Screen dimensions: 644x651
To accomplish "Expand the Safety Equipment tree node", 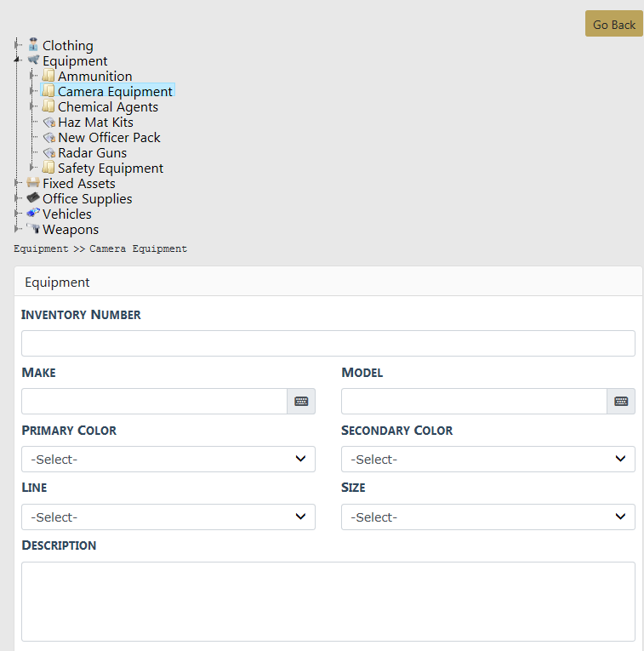I will 32,168.
